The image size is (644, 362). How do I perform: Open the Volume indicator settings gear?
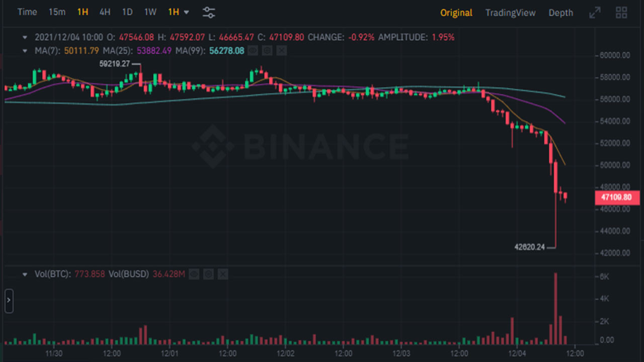(208, 274)
